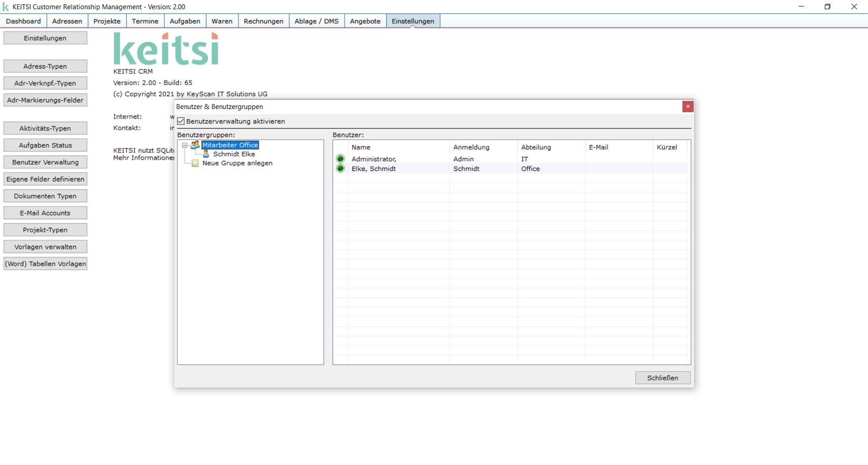Image resolution: width=868 pixels, height=465 pixels.
Task: Switch to the Aufgaben tab
Action: tap(185, 21)
